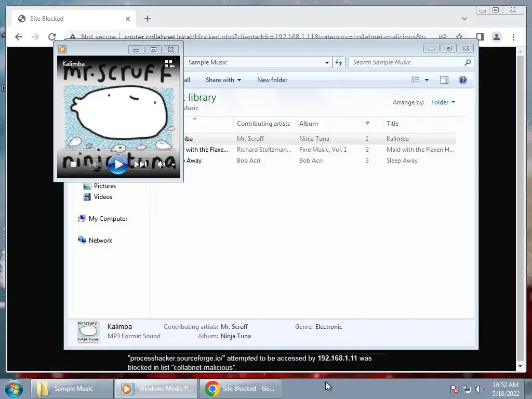This screenshot has width=532, height=399.
Task: Open Explorer address bar history dropdown
Action: click(x=327, y=62)
